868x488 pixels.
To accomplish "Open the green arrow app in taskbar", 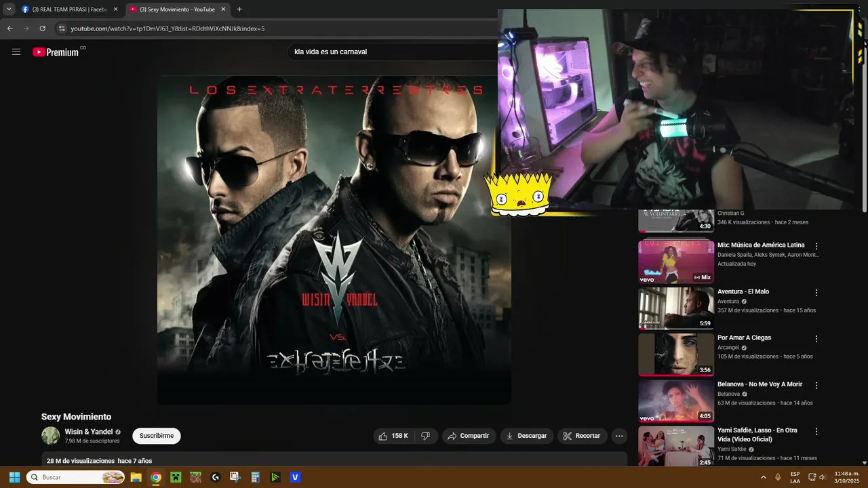I will (x=275, y=477).
